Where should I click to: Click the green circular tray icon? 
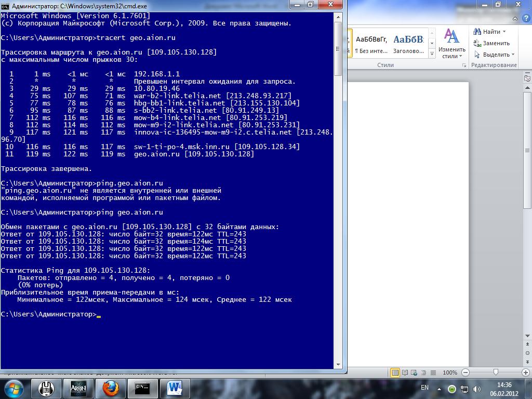[x=451, y=389]
